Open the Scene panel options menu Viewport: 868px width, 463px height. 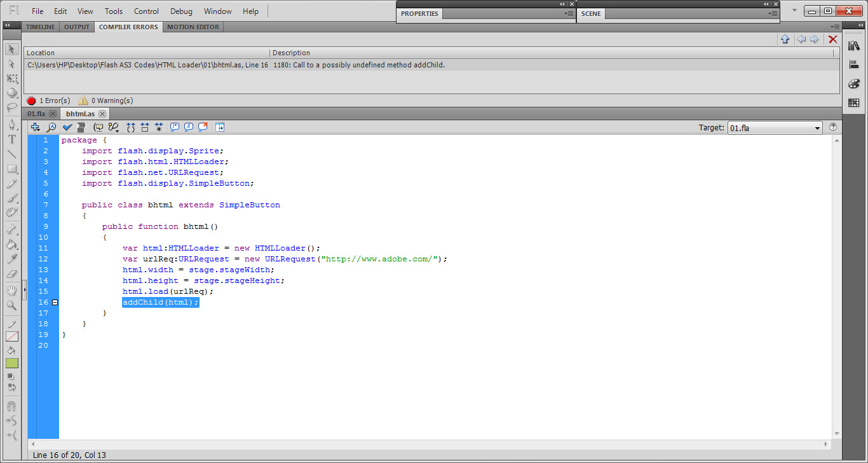pos(773,13)
